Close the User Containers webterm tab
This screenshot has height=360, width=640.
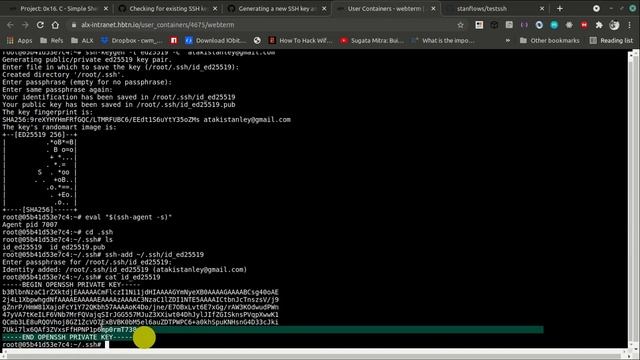pyautogui.click(x=433, y=9)
